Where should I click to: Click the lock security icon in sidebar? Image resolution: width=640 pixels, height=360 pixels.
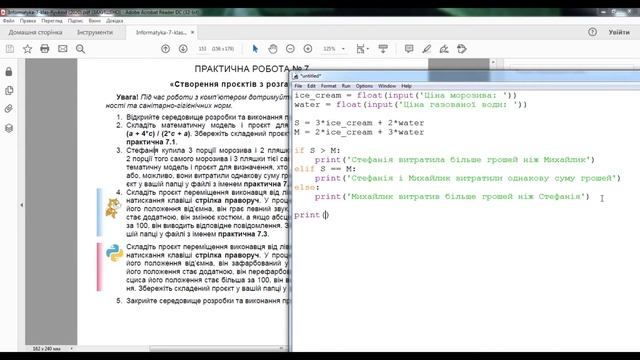pos(9,72)
